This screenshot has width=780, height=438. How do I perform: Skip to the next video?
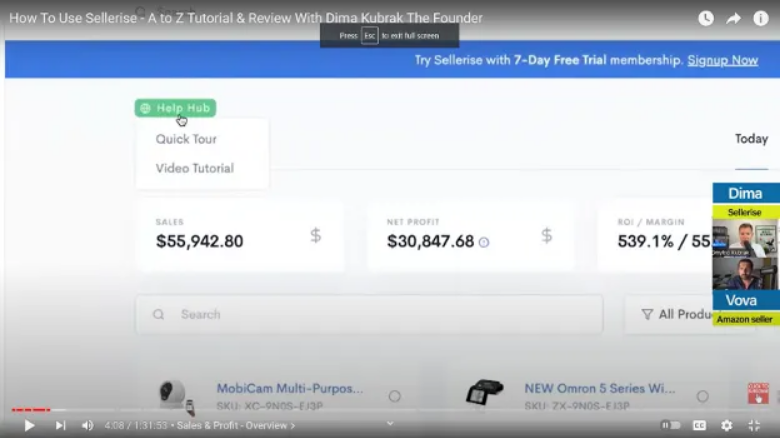tap(60, 426)
